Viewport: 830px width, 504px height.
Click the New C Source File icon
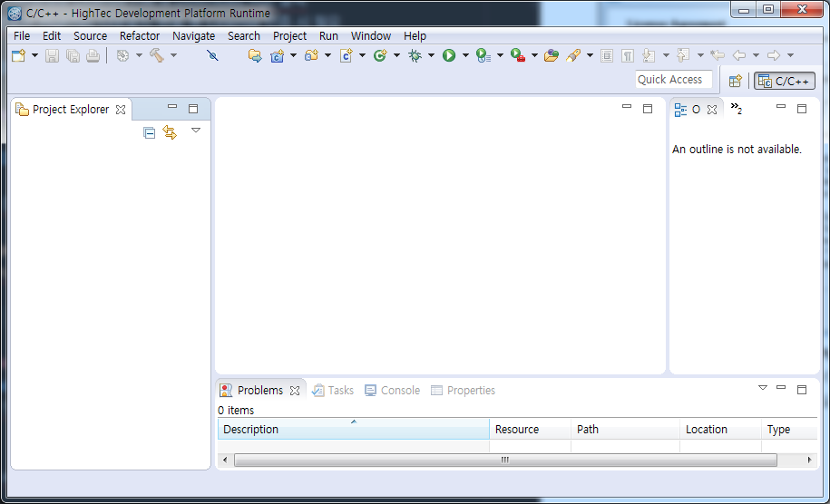coord(347,55)
